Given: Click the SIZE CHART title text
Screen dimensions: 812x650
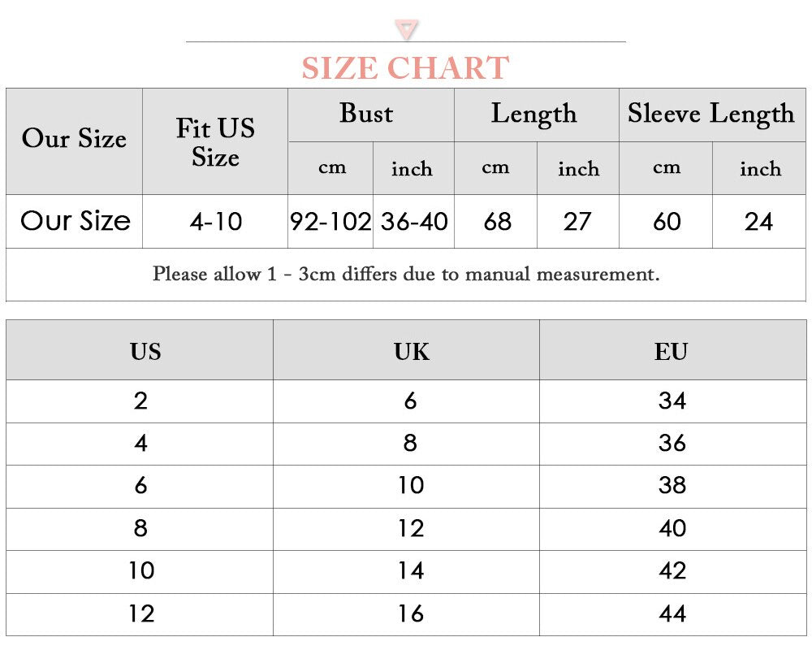Looking at the screenshot, I should pos(405,68).
